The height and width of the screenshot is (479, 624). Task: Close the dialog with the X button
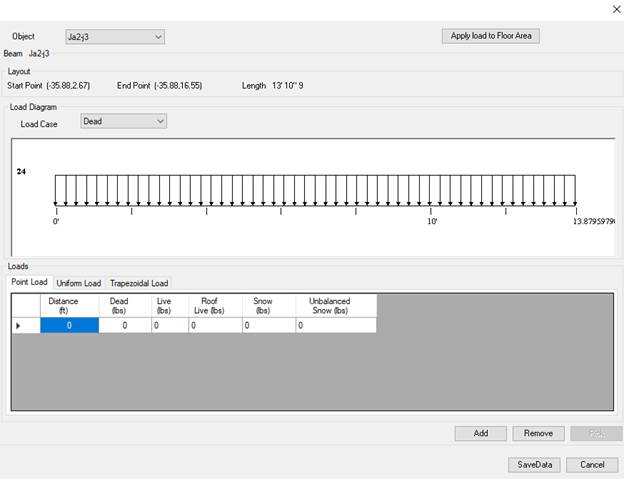616,9
